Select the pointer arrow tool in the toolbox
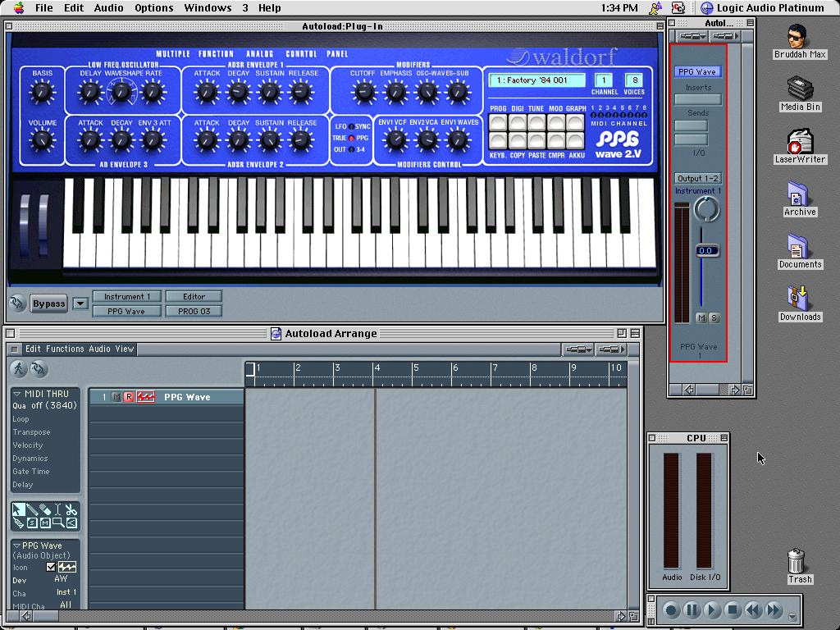The height and width of the screenshot is (630, 840). click(x=19, y=509)
